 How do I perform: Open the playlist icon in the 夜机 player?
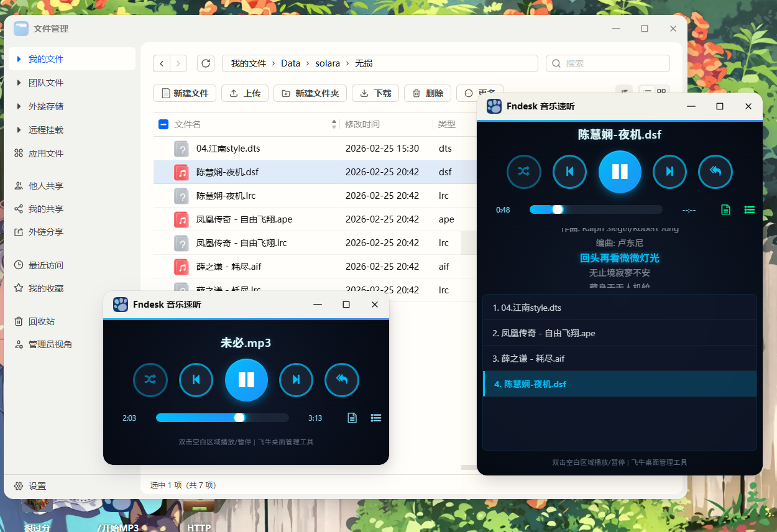(x=750, y=209)
